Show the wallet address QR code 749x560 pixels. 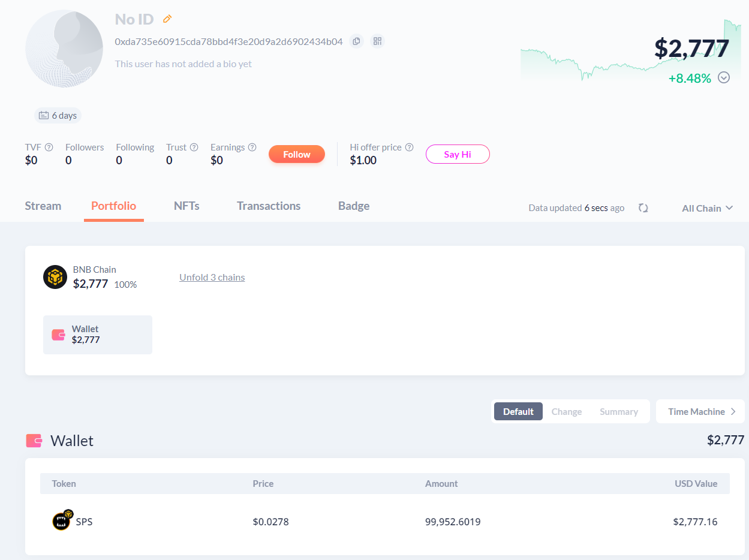coord(377,41)
